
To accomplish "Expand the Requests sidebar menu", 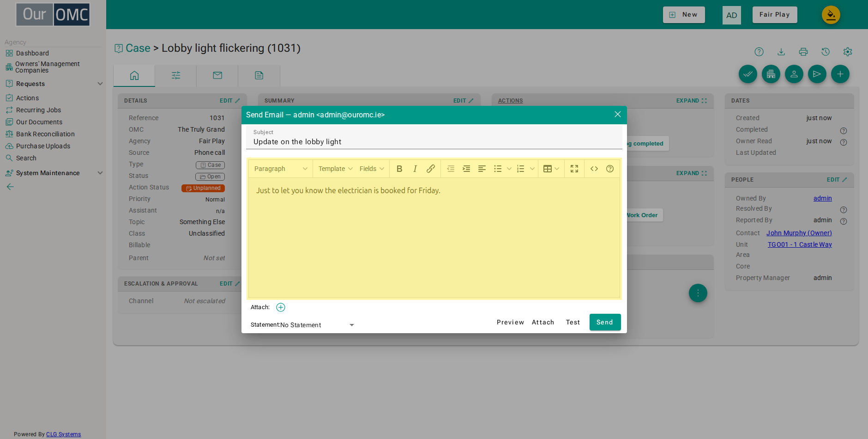I will (54, 84).
